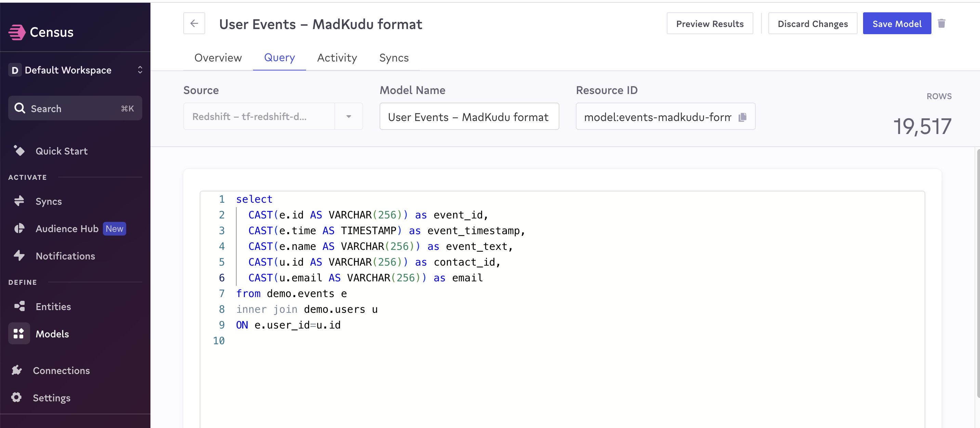
Task: Click the ⌘K shortcut hint in search
Action: [x=128, y=108]
